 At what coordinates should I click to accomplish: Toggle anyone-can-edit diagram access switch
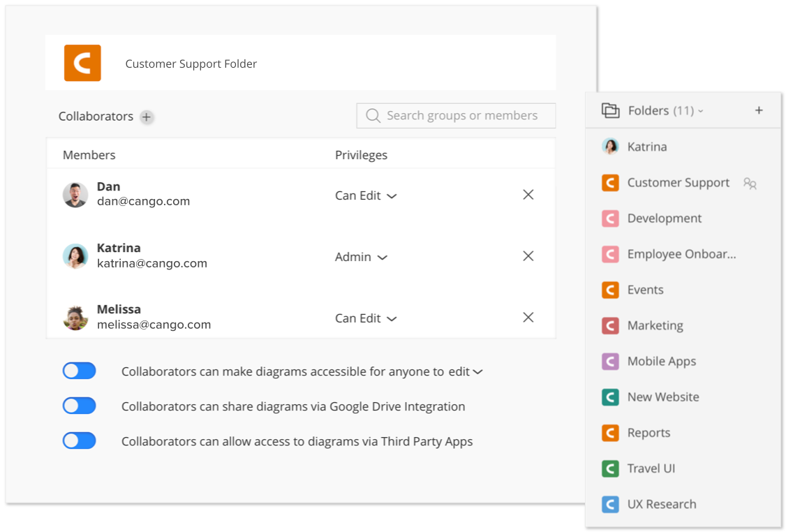tap(80, 371)
